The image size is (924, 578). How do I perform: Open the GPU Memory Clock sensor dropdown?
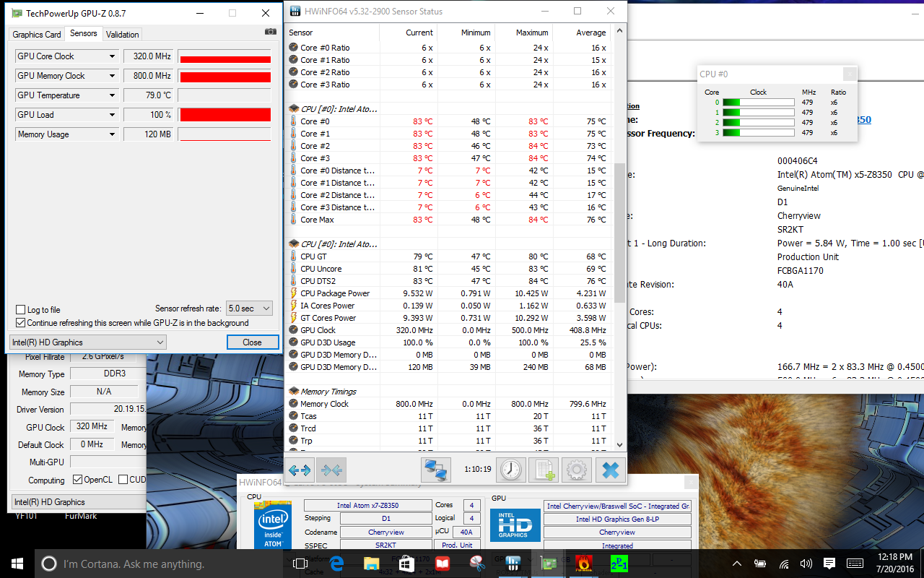tap(113, 76)
